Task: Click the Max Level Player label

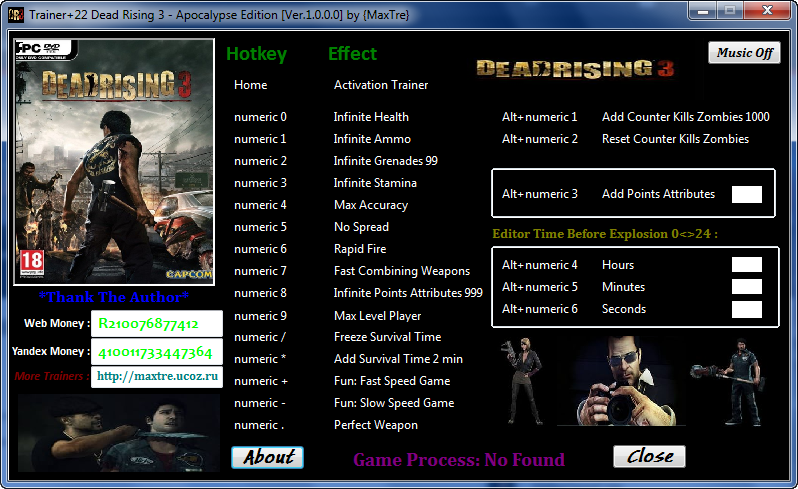Action: [377, 316]
